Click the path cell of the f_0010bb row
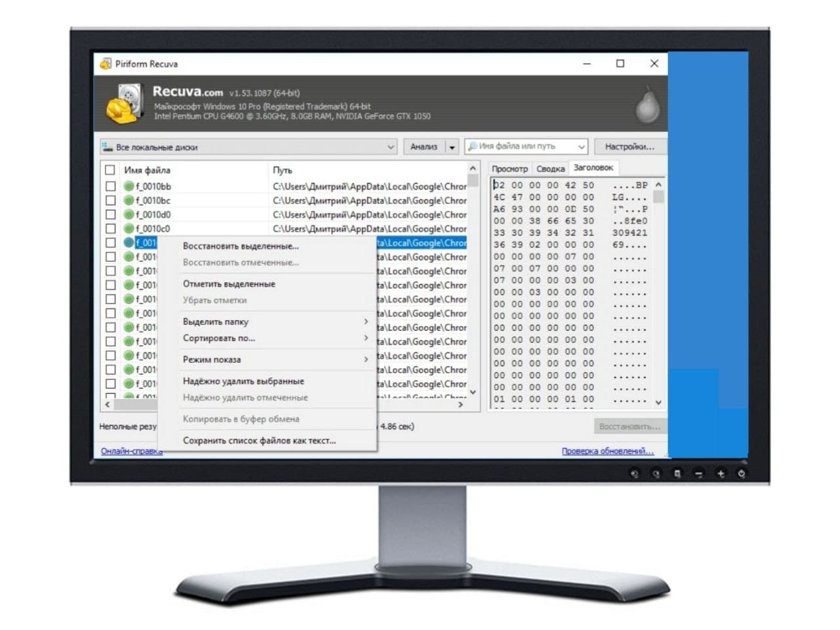 point(369,186)
